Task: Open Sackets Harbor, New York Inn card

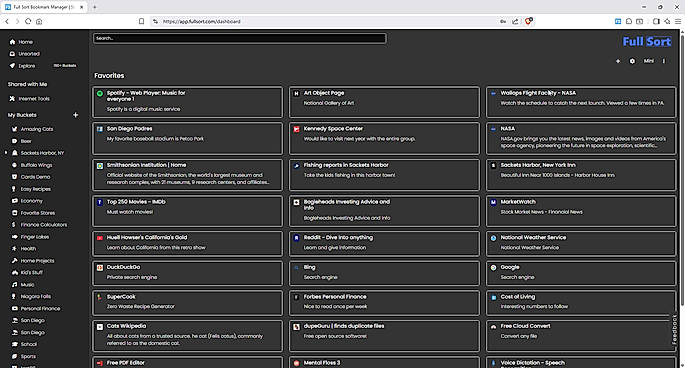Action: [581, 175]
